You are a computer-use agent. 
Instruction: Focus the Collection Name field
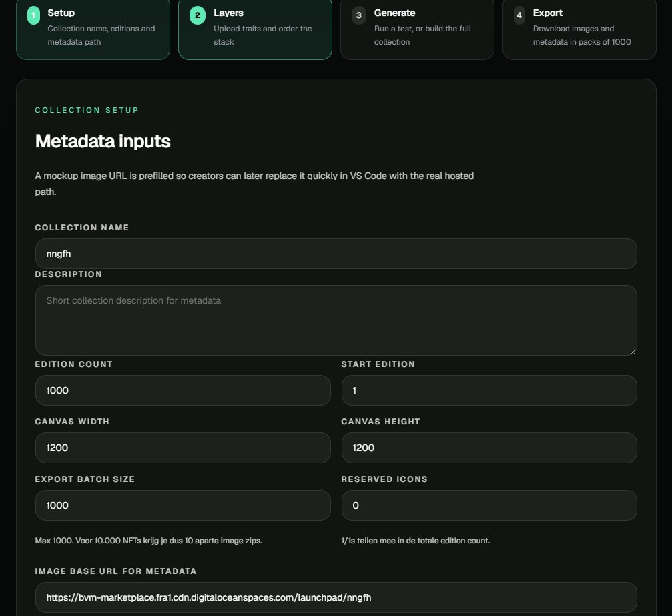click(336, 254)
